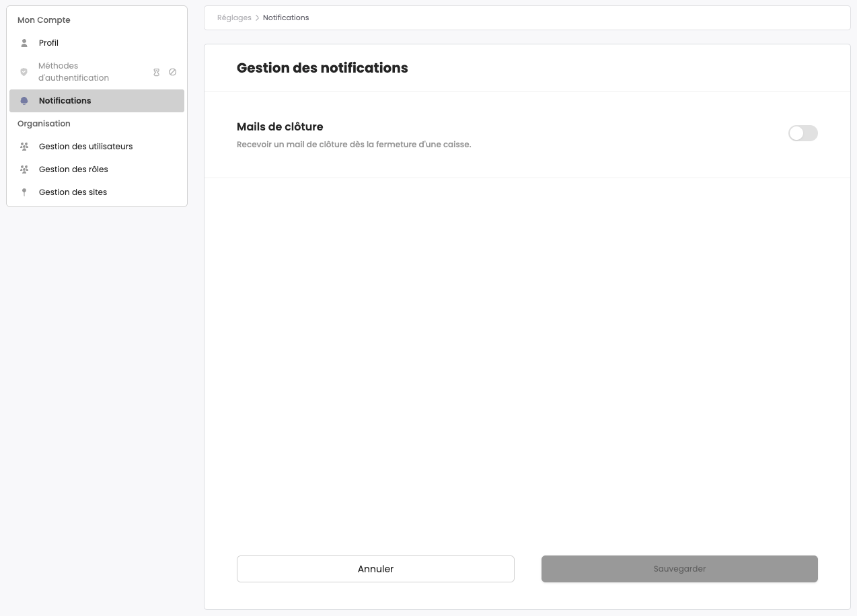Screen dimensions: 857x616
Task: Navigate to Gestion des sites
Action: 73,192
